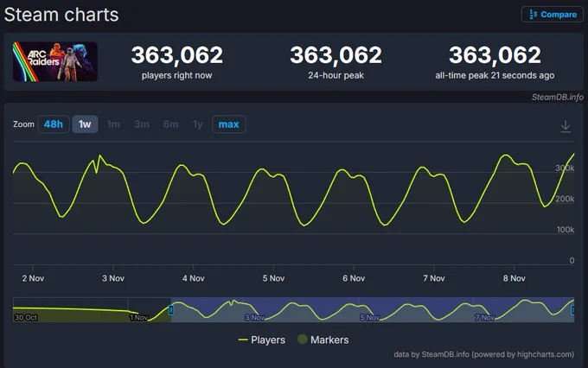Select the 1y zoom range
The height and width of the screenshot is (368, 588).
click(197, 124)
